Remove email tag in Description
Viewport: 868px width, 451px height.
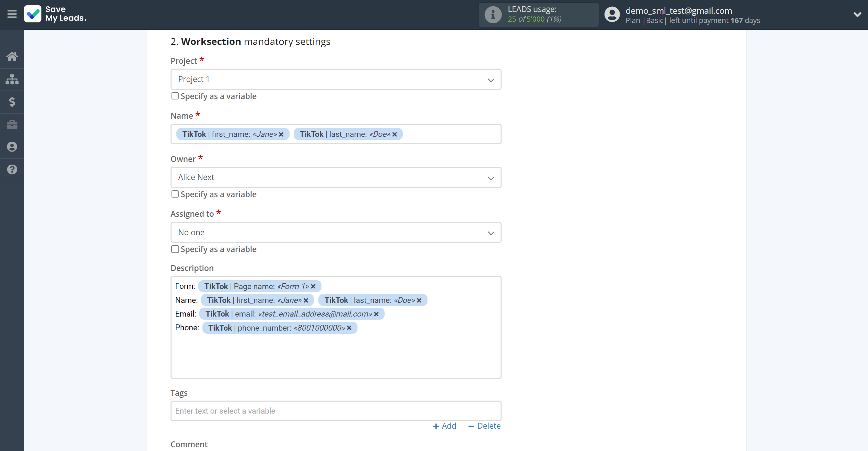[x=376, y=314]
